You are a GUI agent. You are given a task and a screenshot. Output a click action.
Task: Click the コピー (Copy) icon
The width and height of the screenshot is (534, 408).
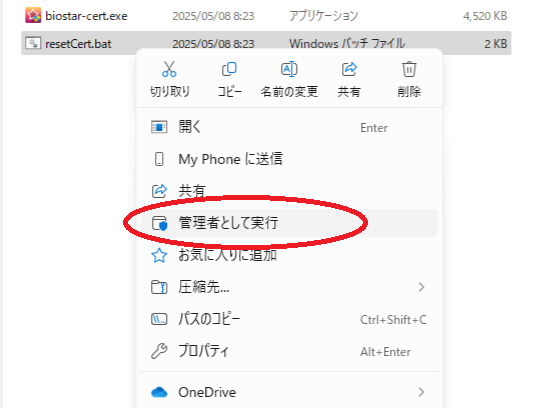point(229,69)
